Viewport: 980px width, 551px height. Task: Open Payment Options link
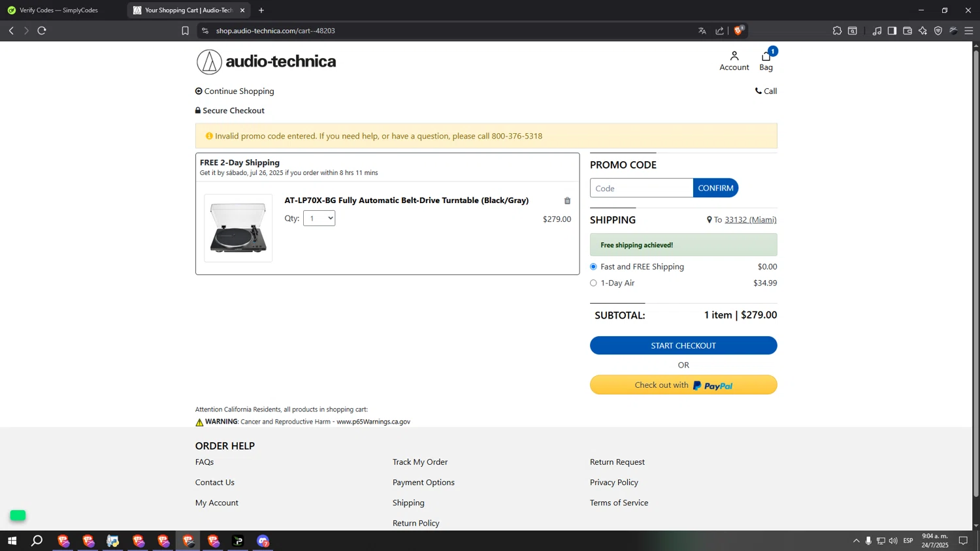tap(423, 482)
